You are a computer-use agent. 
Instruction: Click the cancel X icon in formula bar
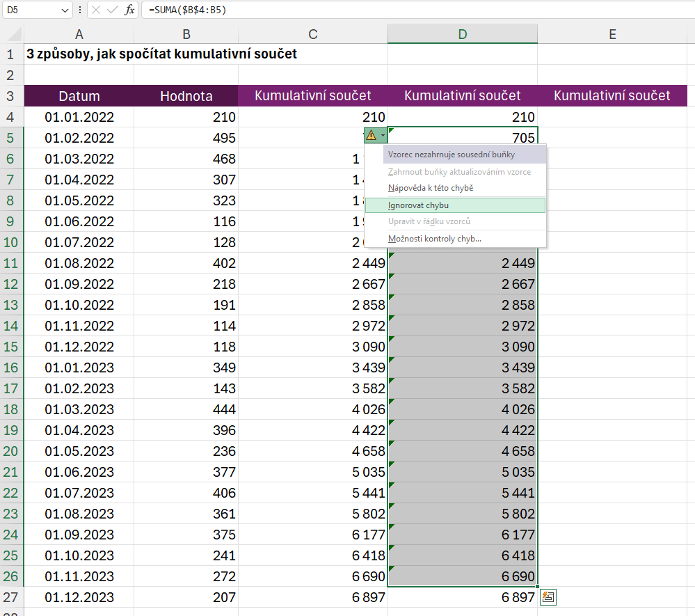(96, 10)
